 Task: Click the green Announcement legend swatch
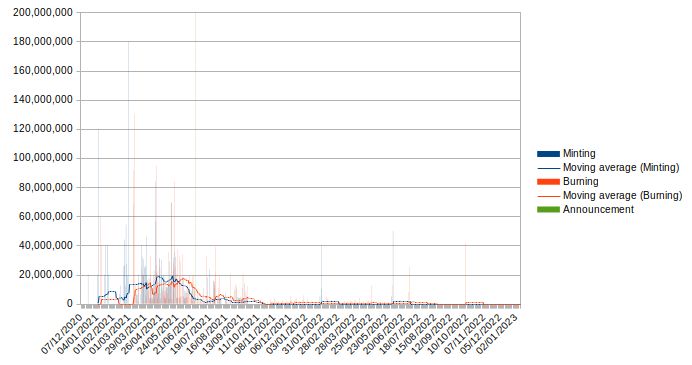click(548, 209)
